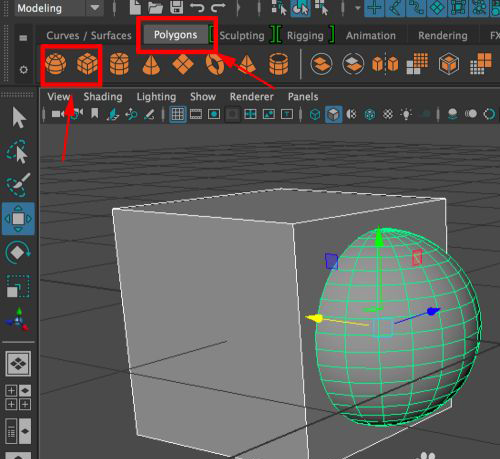Viewport: 500px width, 459px height.
Task: Toggle smooth shade all cube icon
Action: 333,115
